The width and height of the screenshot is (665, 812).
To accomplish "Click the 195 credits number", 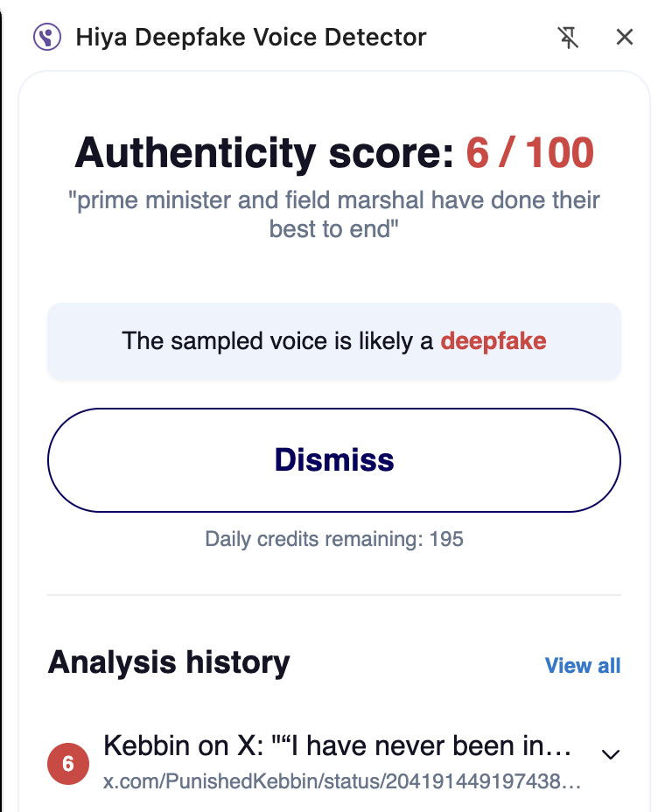I will pyautogui.click(x=446, y=539).
